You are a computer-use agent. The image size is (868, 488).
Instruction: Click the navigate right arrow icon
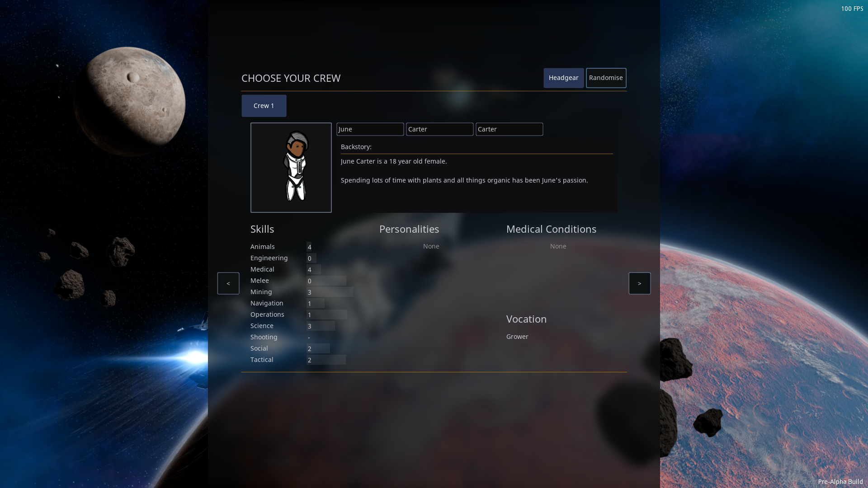click(640, 283)
